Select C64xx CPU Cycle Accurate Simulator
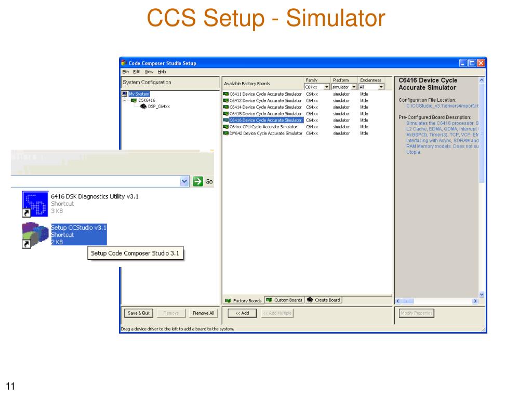This screenshot has width=532, height=399. [x=263, y=127]
